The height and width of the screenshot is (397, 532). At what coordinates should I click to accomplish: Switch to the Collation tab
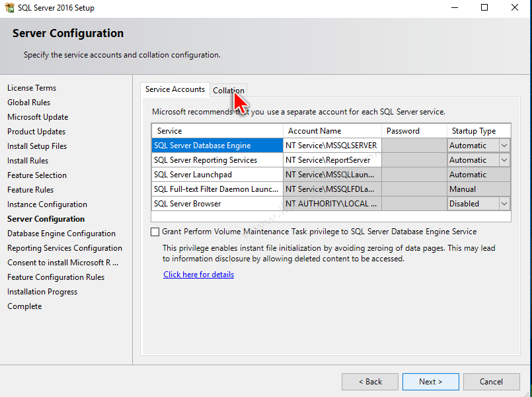click(x=229, y=91)
